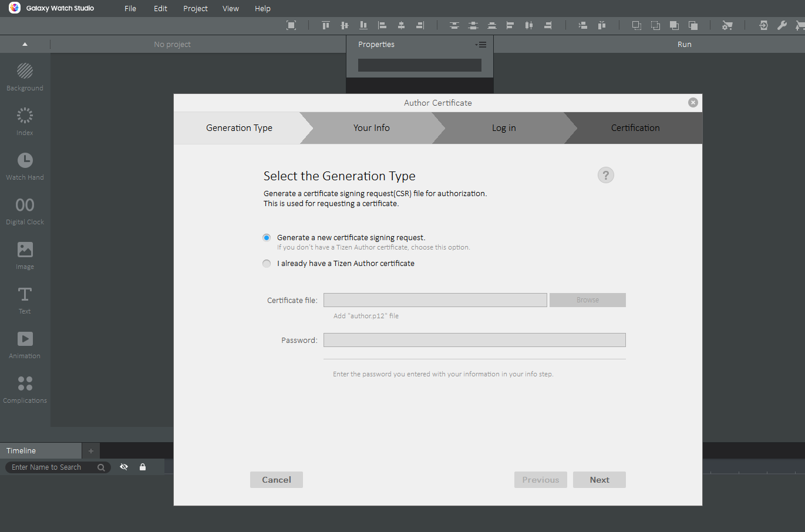Screen dimensions: 805x532
Task: Open the Help menu
Action: tap(262, 9)
